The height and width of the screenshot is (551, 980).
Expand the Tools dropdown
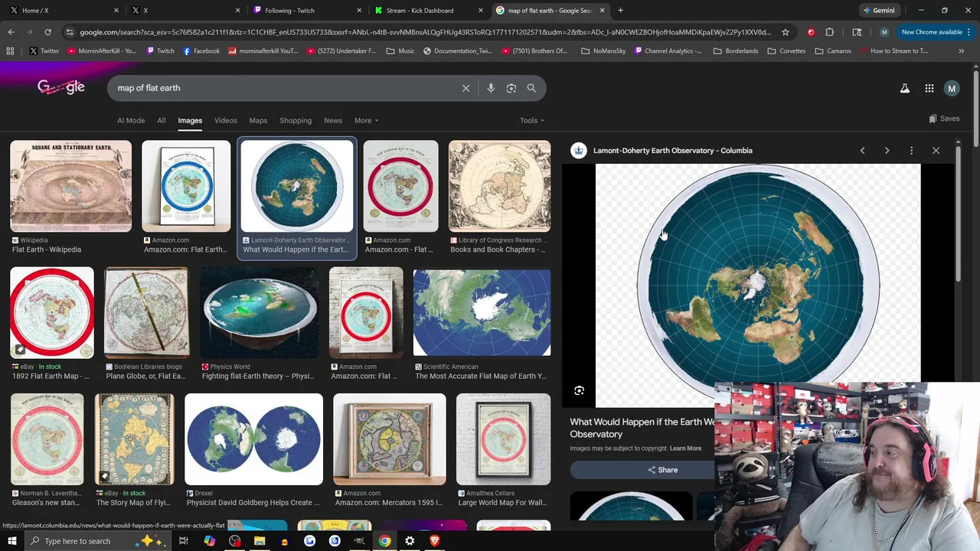(531, 120)
